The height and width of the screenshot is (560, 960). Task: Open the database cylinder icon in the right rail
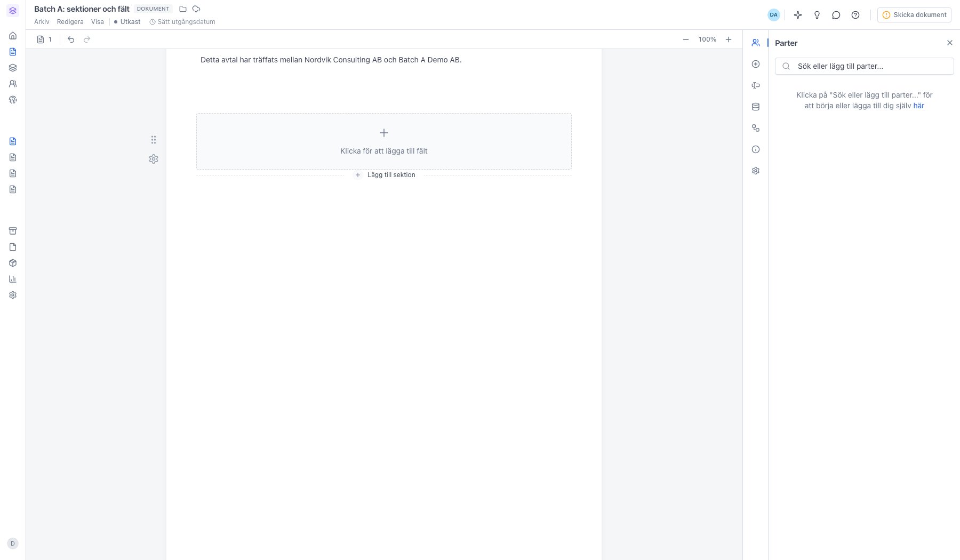[756, 107]
